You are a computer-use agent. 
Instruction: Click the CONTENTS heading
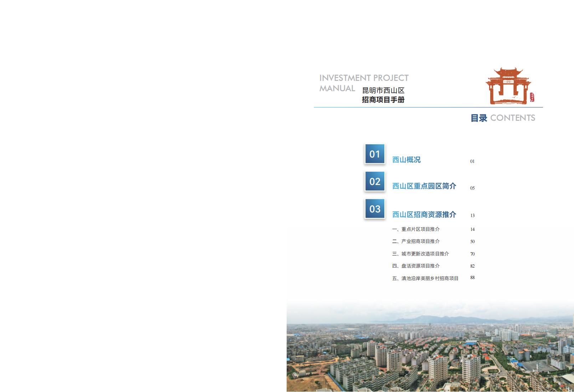tap(513, 118)
